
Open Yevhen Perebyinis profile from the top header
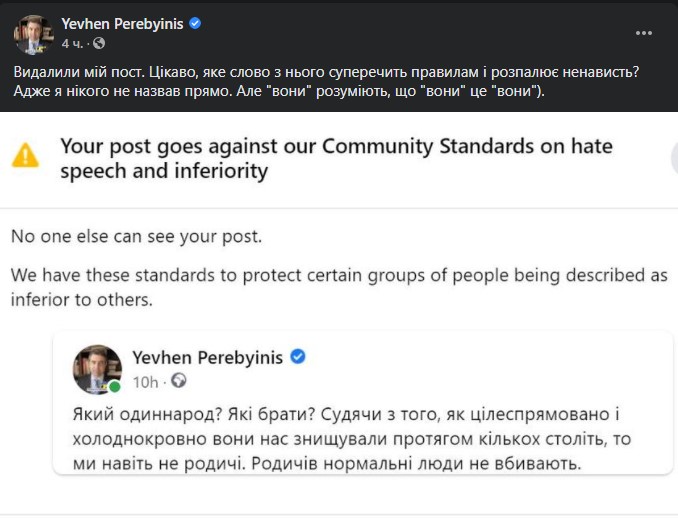click(x=122, y=24)
